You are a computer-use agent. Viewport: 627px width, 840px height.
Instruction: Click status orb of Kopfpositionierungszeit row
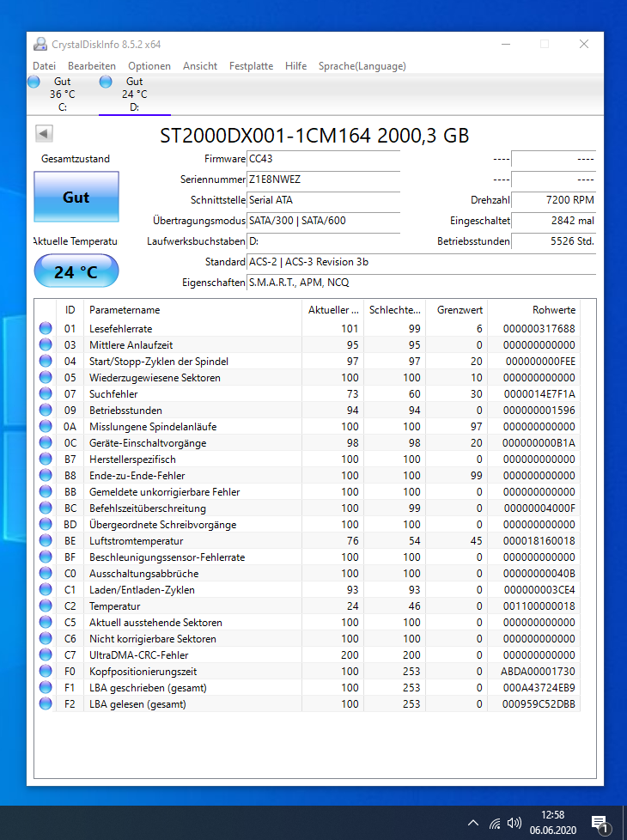coord(46,672)
